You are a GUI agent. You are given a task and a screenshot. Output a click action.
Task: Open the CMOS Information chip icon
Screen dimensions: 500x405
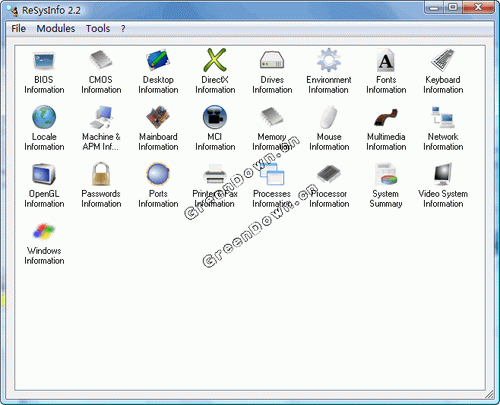pos(101,60)
